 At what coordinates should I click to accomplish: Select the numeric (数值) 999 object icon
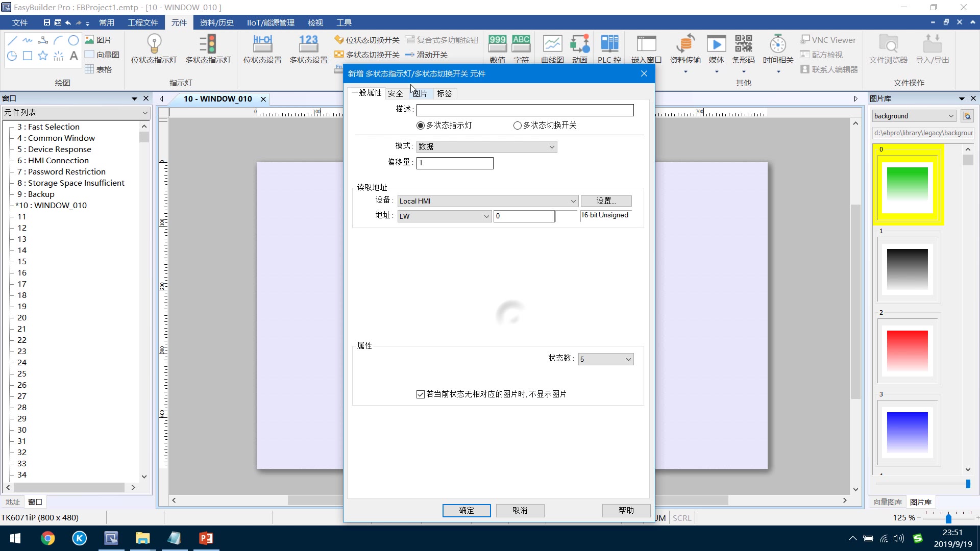tap(497, 44)
